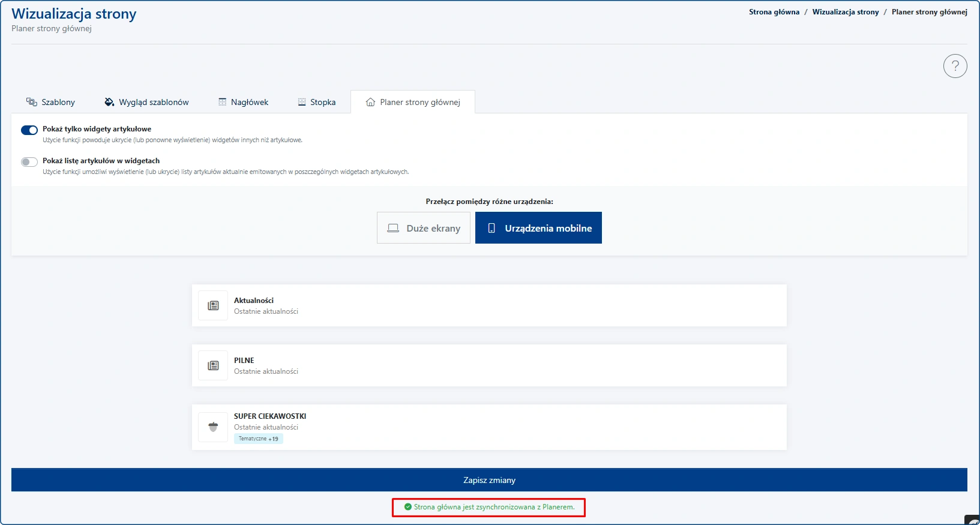Click the phone icon for mobile devices
980x525 pixels.
[x=492, y=228]
